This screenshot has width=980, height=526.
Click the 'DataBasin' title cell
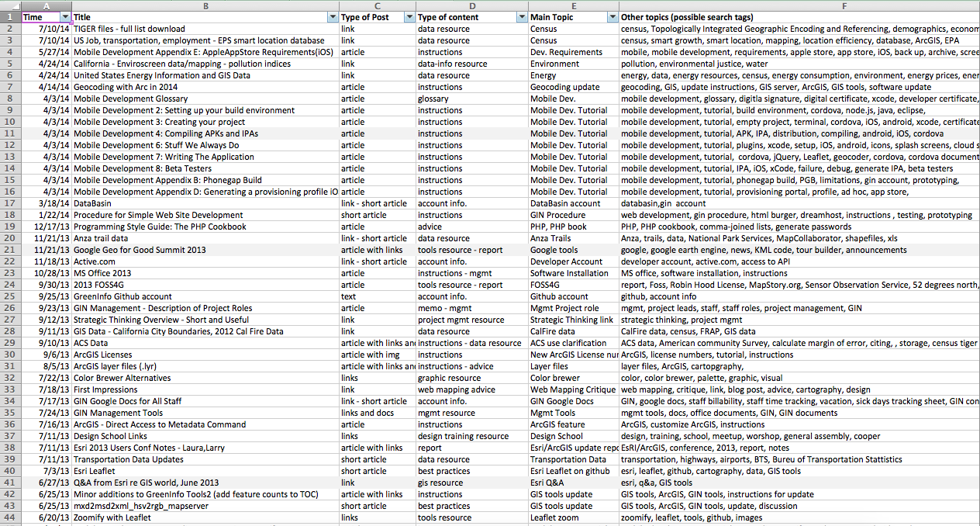pos(205,203)
